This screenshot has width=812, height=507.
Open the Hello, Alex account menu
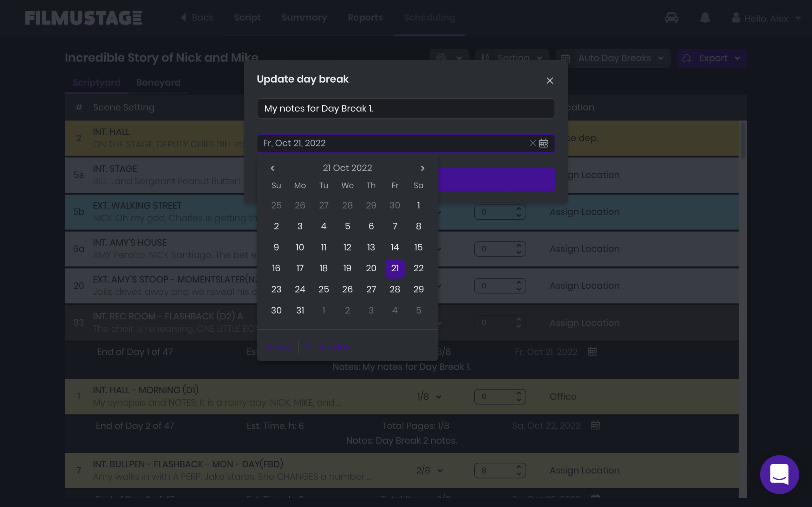[x=767, y=18]
